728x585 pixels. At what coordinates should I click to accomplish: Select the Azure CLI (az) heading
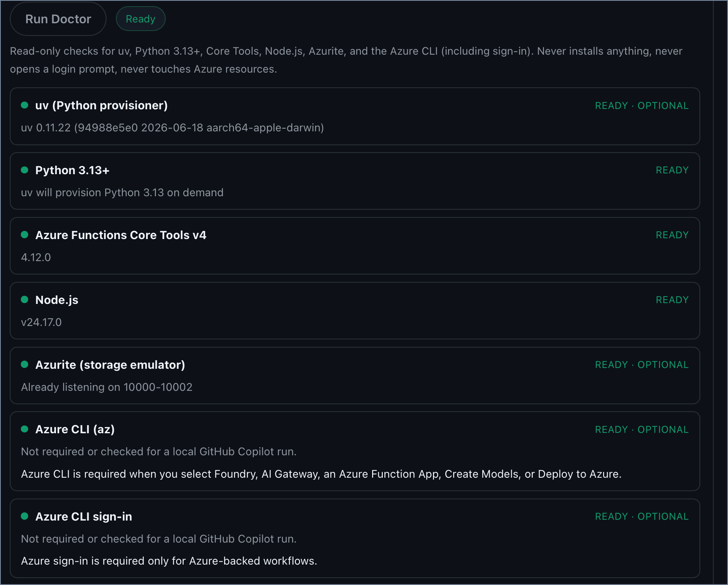[75, 429]
